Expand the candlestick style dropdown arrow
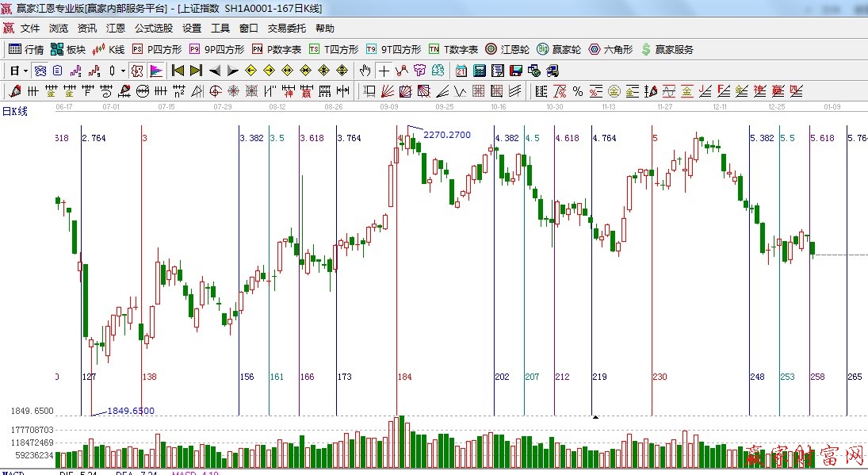This screenshot has height=475, width=868. (122, 71)
